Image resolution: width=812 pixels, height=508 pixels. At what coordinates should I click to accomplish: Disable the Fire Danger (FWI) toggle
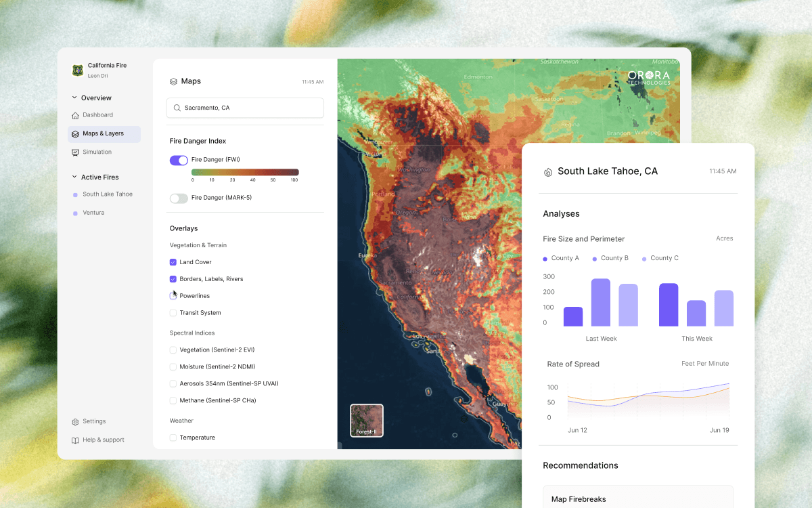[179, 161]
